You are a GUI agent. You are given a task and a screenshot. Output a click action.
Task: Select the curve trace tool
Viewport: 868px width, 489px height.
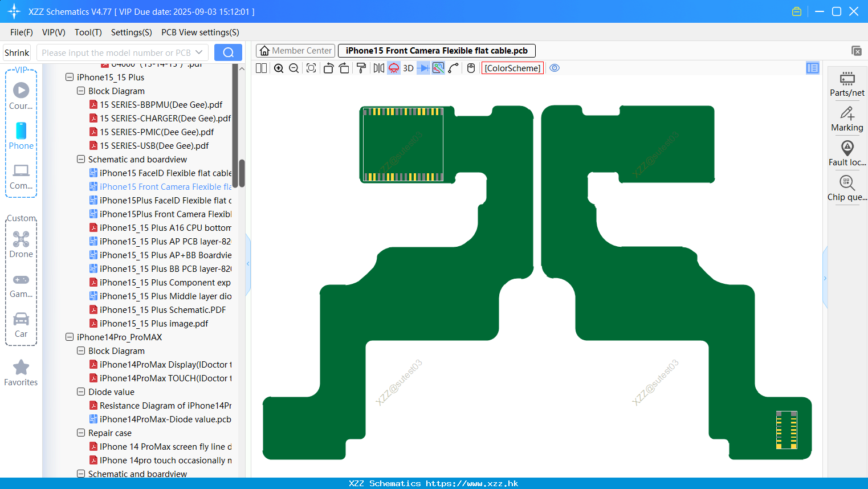[x=454, y=68]
